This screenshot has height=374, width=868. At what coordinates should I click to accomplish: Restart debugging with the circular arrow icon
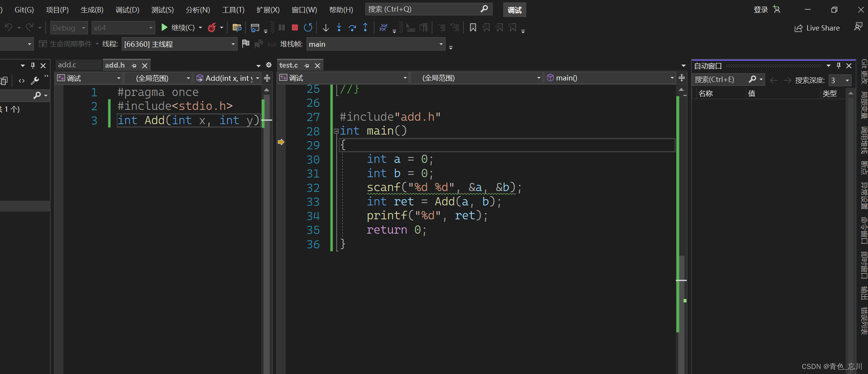(x=308, y=27)
